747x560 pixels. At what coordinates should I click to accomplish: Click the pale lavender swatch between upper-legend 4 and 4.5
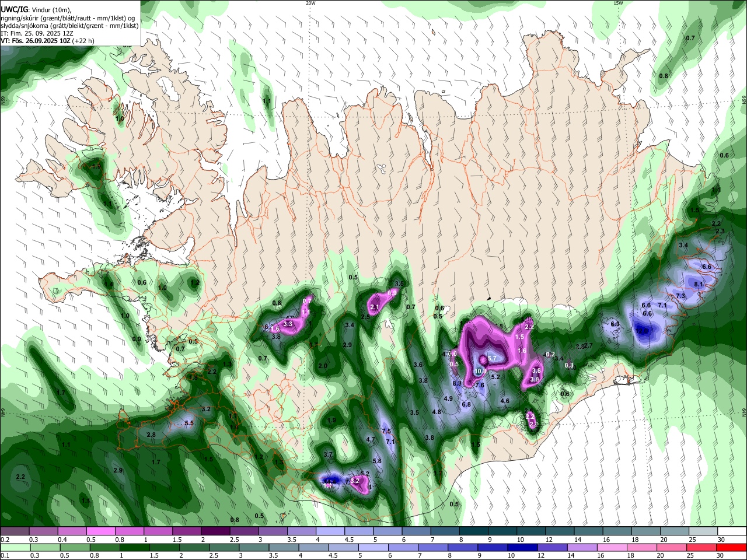pos(330,531)
